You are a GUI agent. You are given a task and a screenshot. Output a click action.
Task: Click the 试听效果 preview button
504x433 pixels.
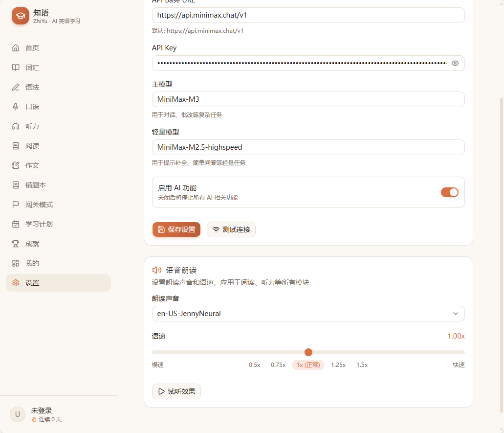[176, 391]
